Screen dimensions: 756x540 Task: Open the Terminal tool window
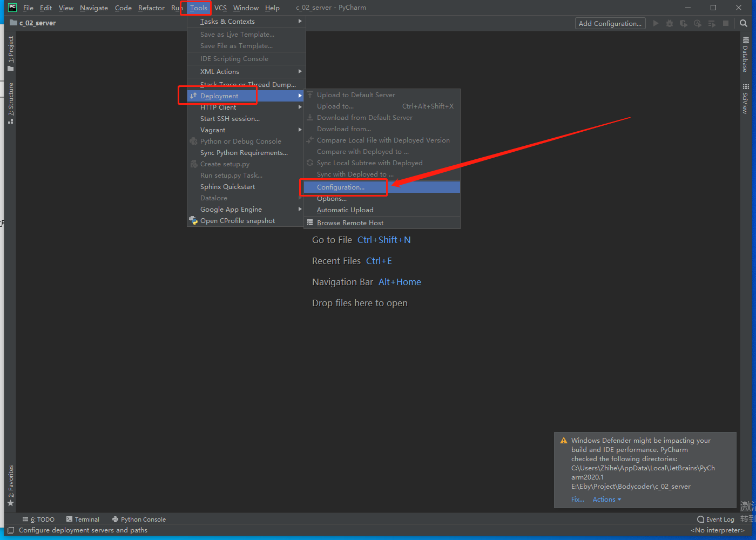point(86,519)
